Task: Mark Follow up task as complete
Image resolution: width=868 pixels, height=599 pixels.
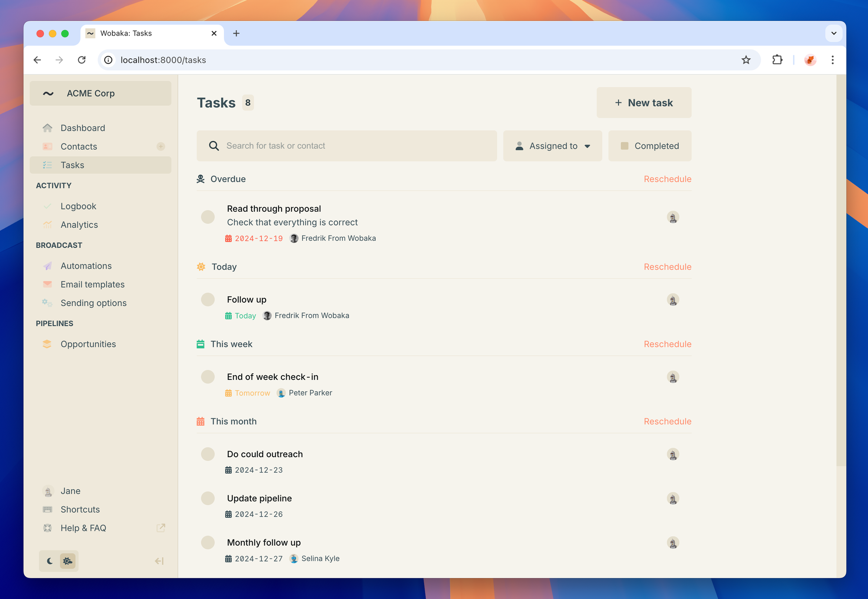Action: tap(208, 299)
